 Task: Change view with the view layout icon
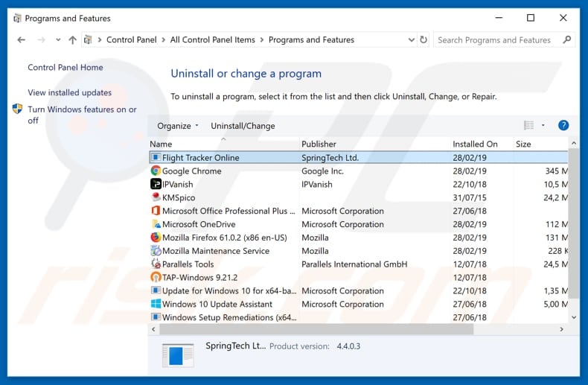tap(528, 125)
